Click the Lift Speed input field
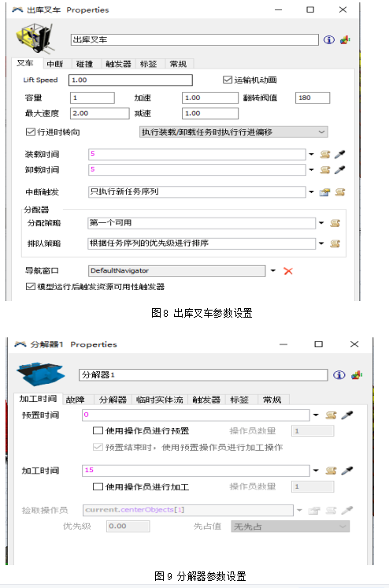 [131, 80]
